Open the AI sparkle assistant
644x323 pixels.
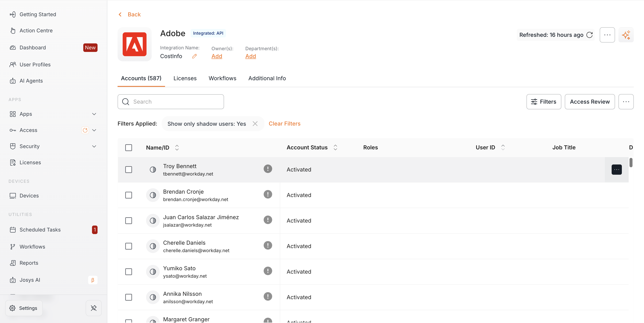(x=626, y=35)
